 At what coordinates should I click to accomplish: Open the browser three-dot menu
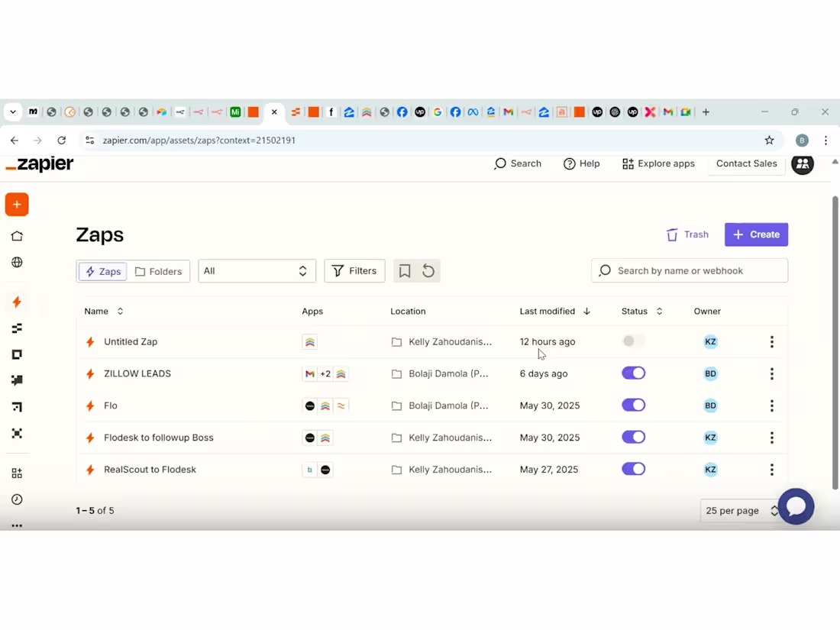(x=825, y=141)
